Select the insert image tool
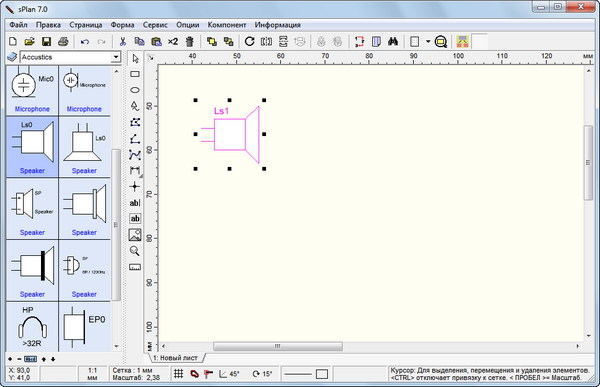This screenshot has height=387, width=600. 135,235
